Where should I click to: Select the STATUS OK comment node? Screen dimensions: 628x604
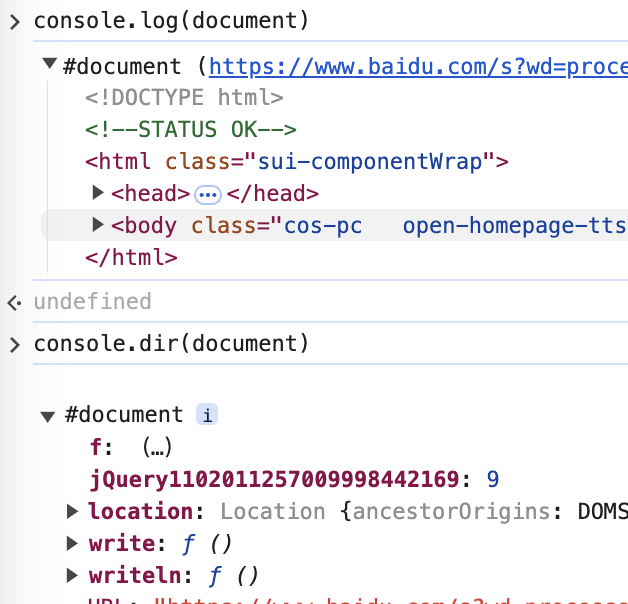pos(190,130)
